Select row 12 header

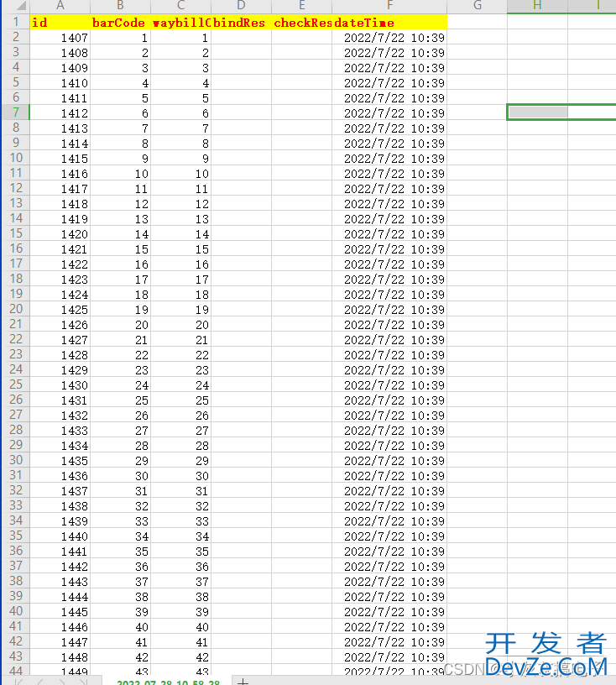(16, 188)
